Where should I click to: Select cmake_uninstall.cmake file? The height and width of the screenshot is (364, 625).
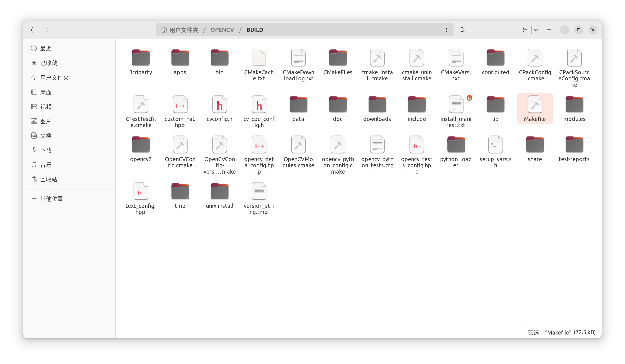pos(417,65)
